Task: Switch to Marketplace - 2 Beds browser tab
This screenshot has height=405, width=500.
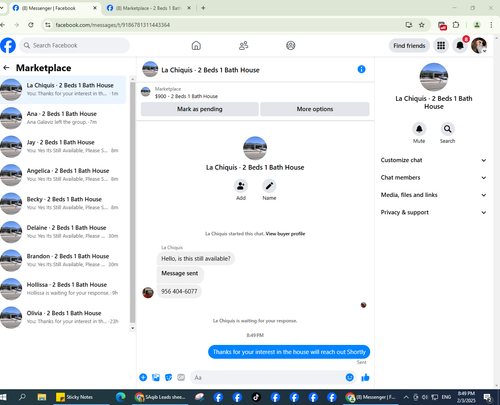Action: pos(148,8)
